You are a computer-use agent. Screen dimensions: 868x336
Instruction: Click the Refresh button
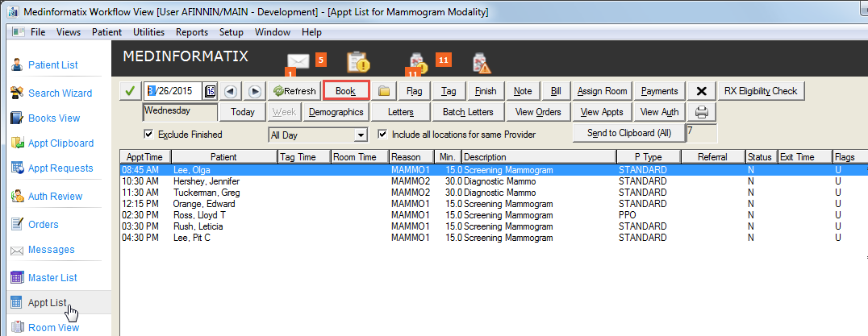[x=294, y=91]
